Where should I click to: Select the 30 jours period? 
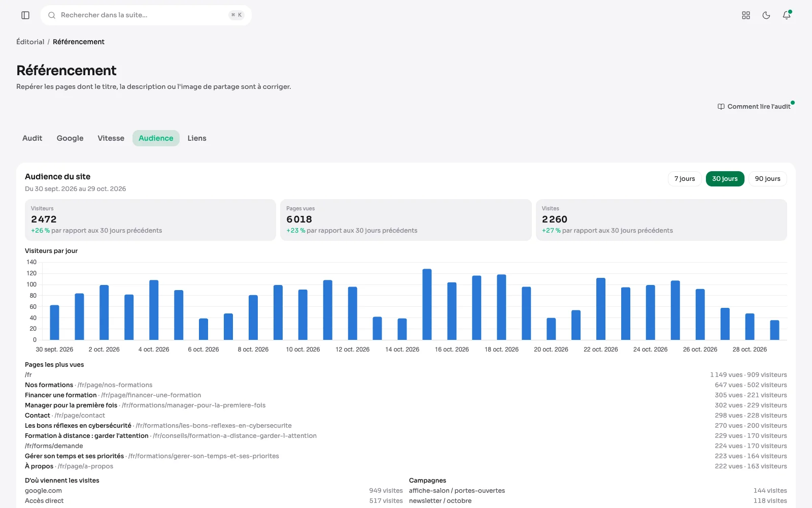coord(725,179)
